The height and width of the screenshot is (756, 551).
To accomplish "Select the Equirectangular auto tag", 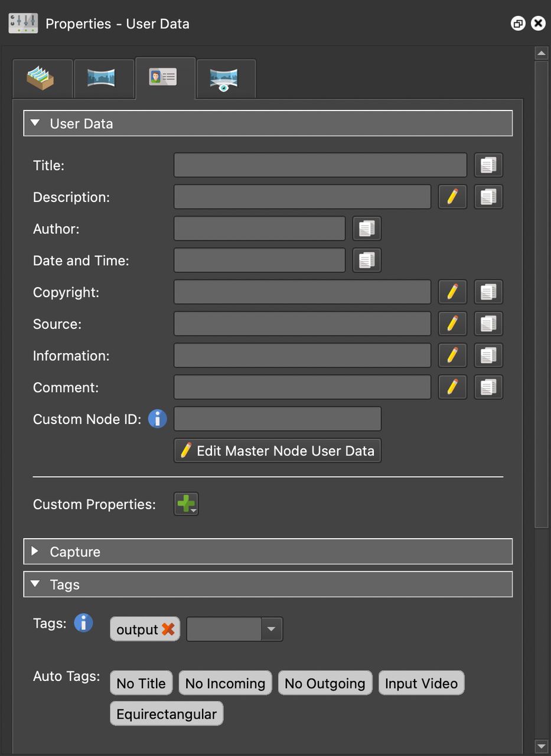I will [166, 713].
